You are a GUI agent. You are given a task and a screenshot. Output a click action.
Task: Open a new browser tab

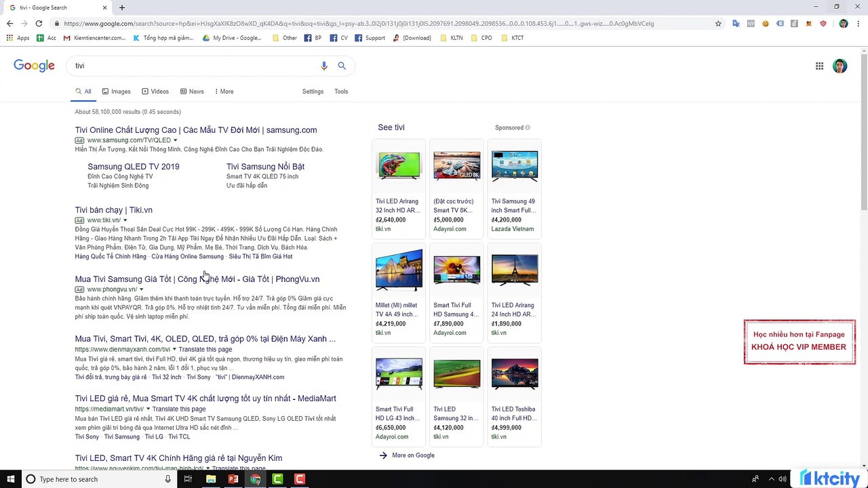122,7
